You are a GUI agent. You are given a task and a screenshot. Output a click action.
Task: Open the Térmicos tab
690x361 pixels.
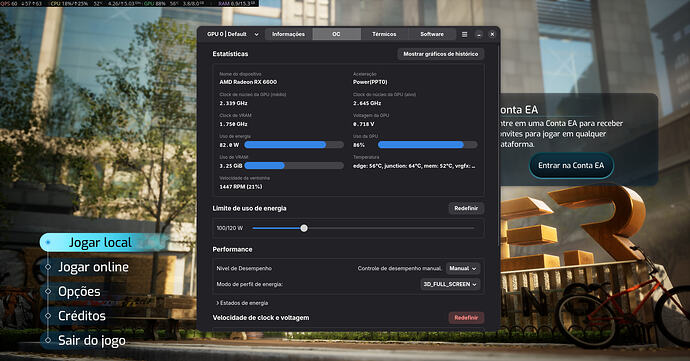coord(384,34)
